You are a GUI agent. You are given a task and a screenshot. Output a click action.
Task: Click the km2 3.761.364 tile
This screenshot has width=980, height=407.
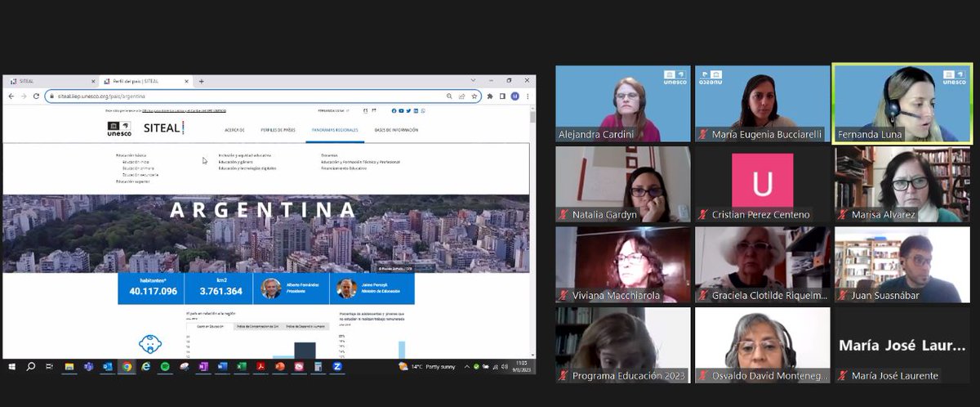coord(220,288)
